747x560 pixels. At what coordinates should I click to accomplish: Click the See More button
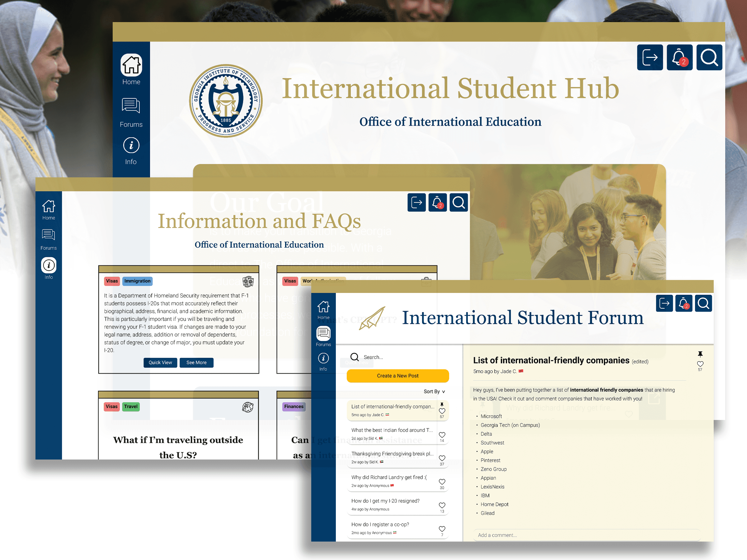tap(196, 362)
